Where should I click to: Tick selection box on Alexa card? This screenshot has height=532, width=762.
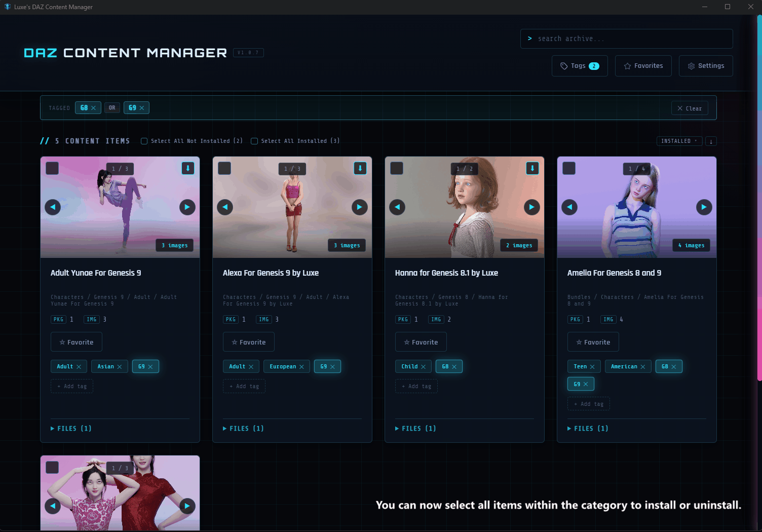click(224, 168)
